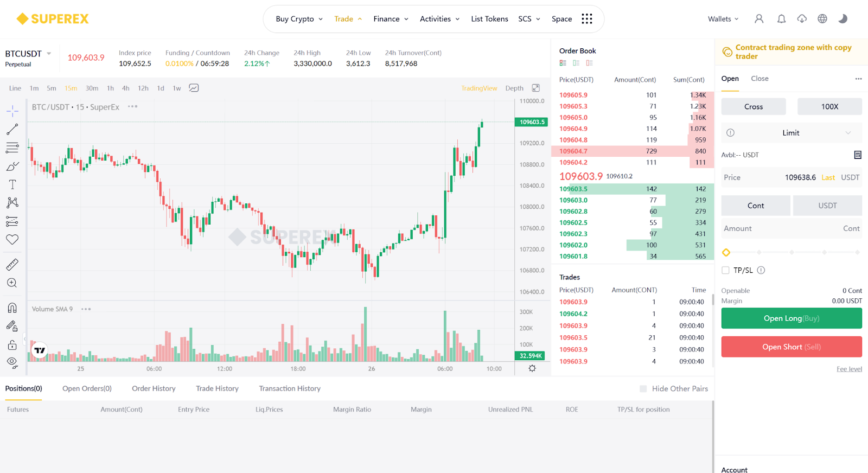The image size is (868, 473).
Task: Expand the Activities menu
Action: 439,19
